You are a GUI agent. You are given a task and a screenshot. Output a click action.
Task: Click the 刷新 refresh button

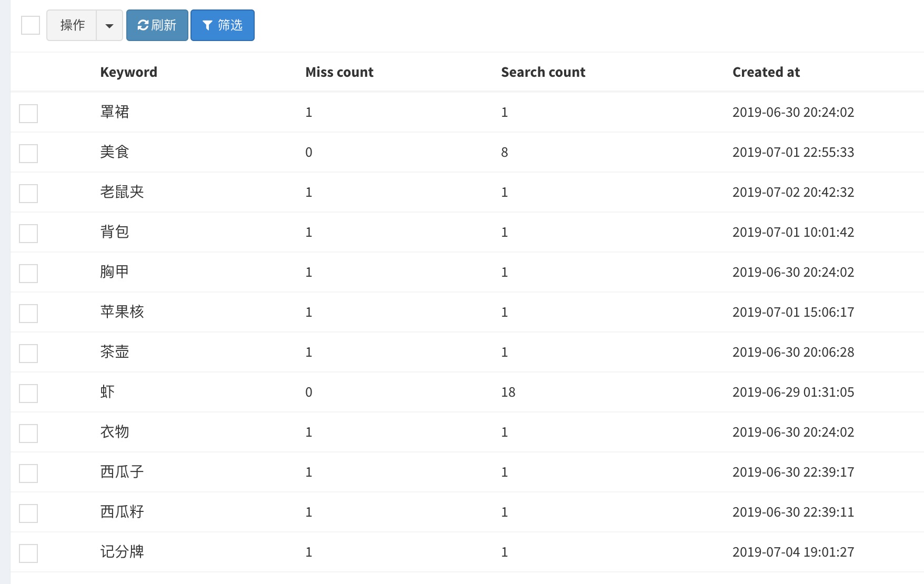157,25
